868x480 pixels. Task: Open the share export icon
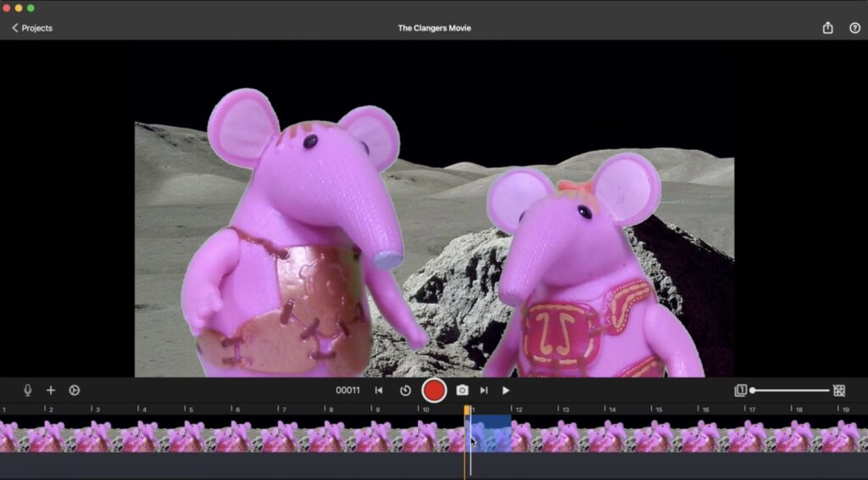tap(828, 28)
